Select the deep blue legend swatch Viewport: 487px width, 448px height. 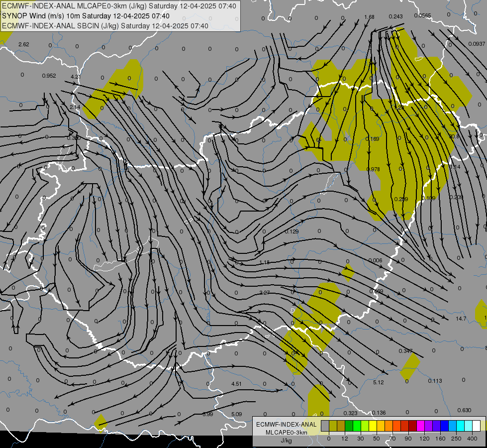coord(444,426)
